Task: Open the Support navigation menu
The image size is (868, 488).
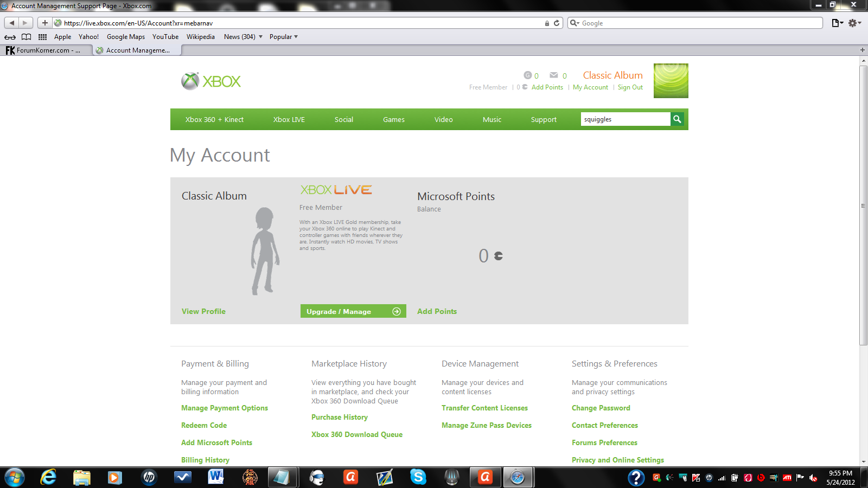Action: (x=544, y=120)
